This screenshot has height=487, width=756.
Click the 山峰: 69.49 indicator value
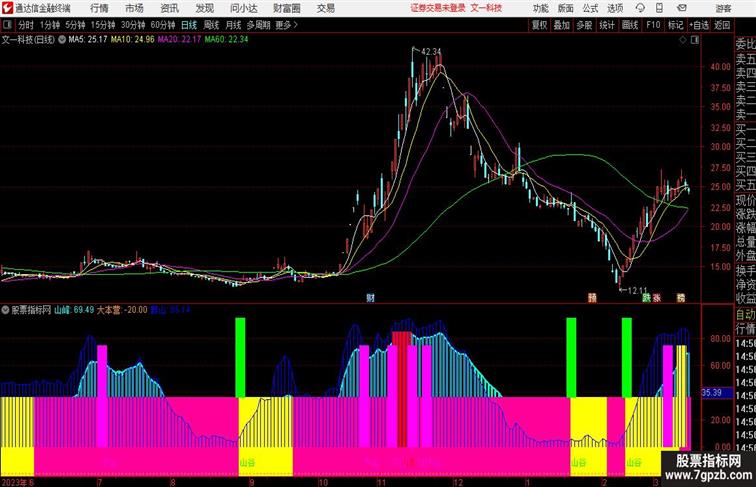click(x=74, y=310)
